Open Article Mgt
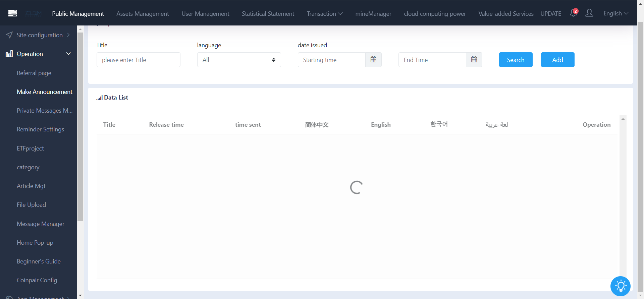This screenshot has height=299, width=644. tap(31, 186)
